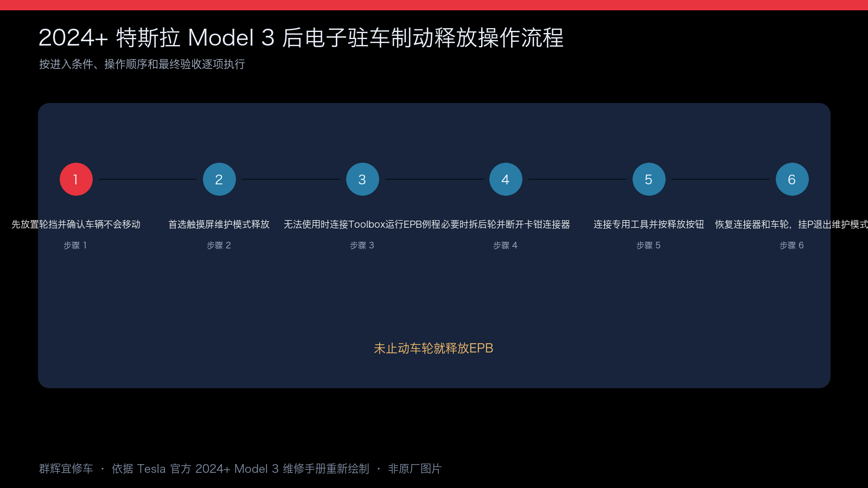Pick the blue circle numbered 5
This screenshot has width=868, height=488.
[649, 179]
